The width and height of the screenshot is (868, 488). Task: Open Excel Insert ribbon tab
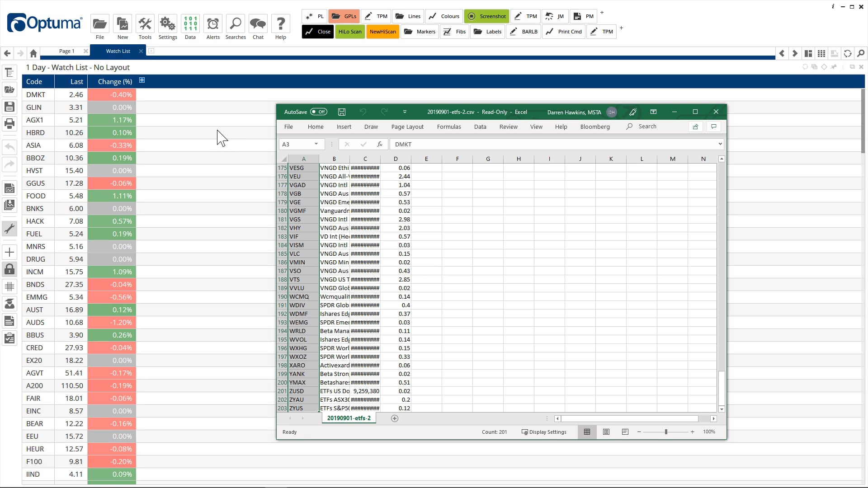(x=344, y=127)
